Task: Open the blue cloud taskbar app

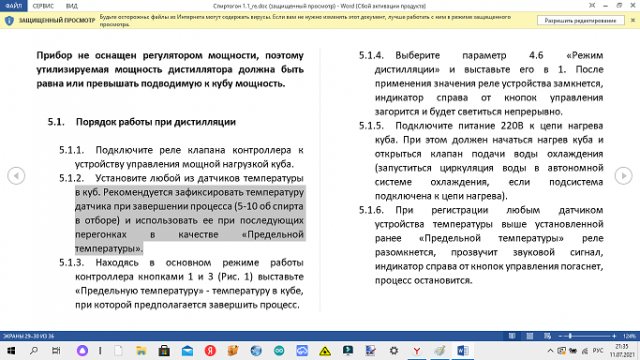Action: (302, 351)
